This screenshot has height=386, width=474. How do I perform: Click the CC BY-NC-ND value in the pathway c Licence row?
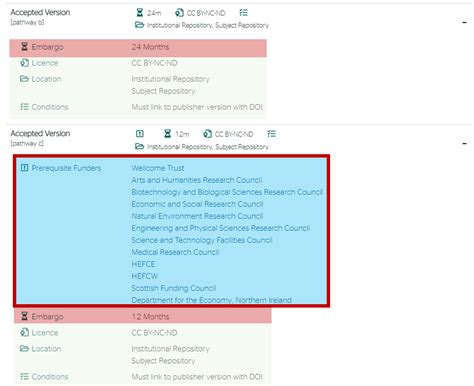154,333
